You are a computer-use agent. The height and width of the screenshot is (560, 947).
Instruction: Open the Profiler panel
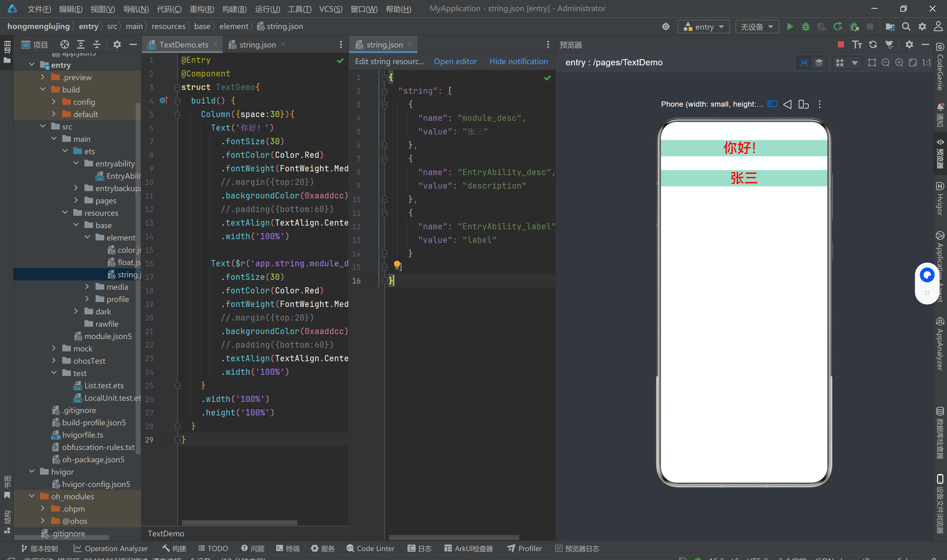point(524,548)
